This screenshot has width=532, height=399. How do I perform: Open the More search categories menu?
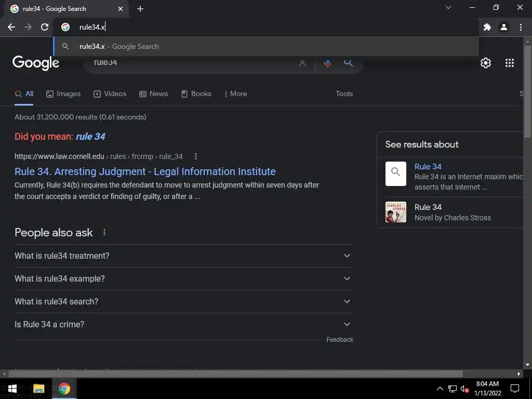(x=235, y=94)
